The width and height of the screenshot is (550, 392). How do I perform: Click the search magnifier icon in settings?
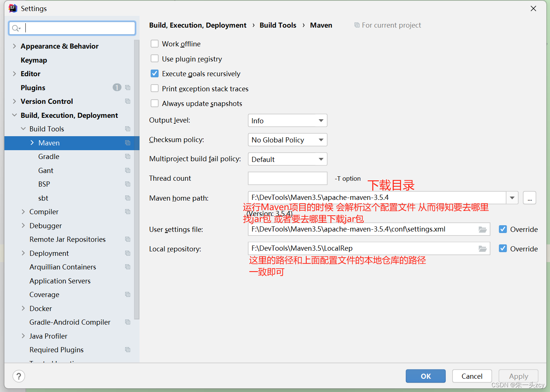click(16, 28)
